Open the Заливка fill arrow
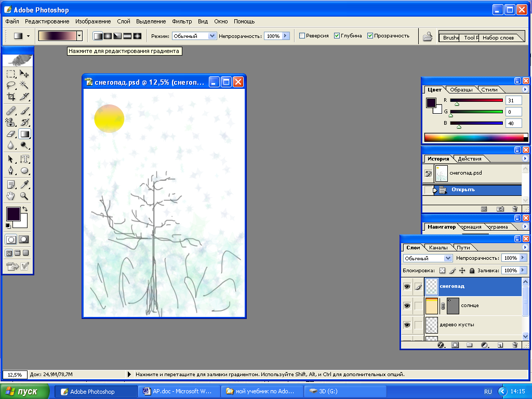This screenshot has width=532, height=399. 523,270
